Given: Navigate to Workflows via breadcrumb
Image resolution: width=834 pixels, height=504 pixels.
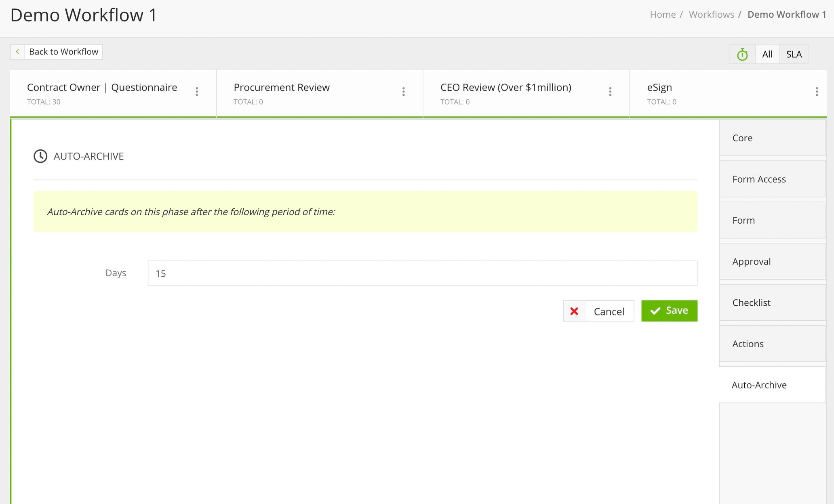Looking at the screenshot, I should [x=712, y=14].
